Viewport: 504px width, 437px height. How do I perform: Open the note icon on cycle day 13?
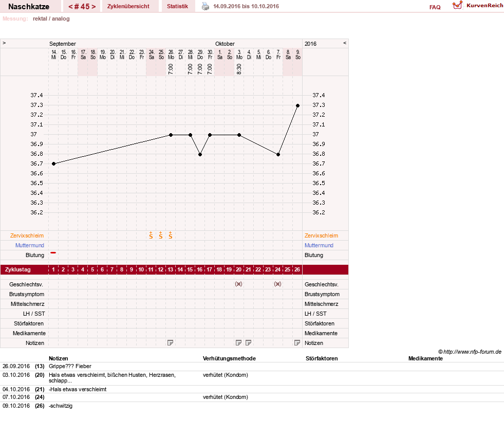pyautogui.click(x=171, y=343)
